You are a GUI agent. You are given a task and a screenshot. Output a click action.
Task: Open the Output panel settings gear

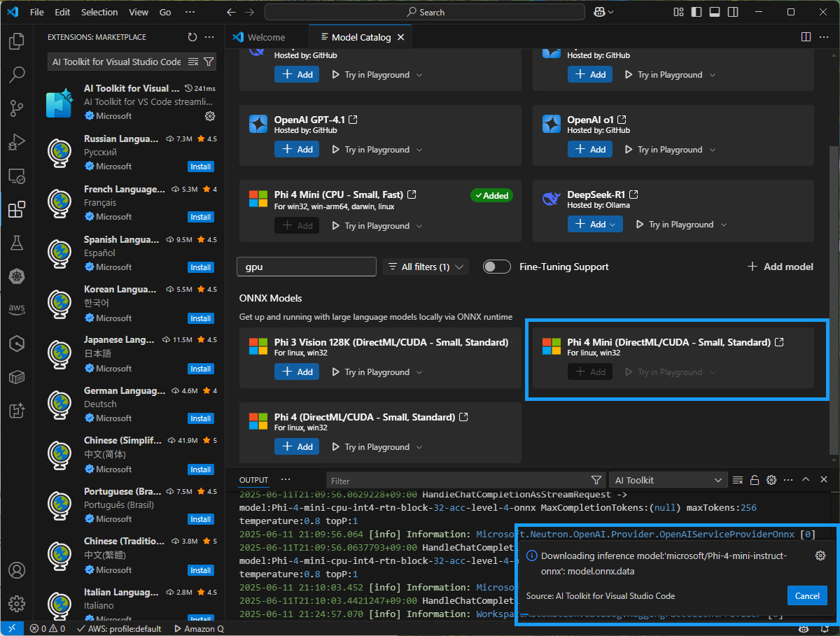pyautogui.click(x=771, y=480)
